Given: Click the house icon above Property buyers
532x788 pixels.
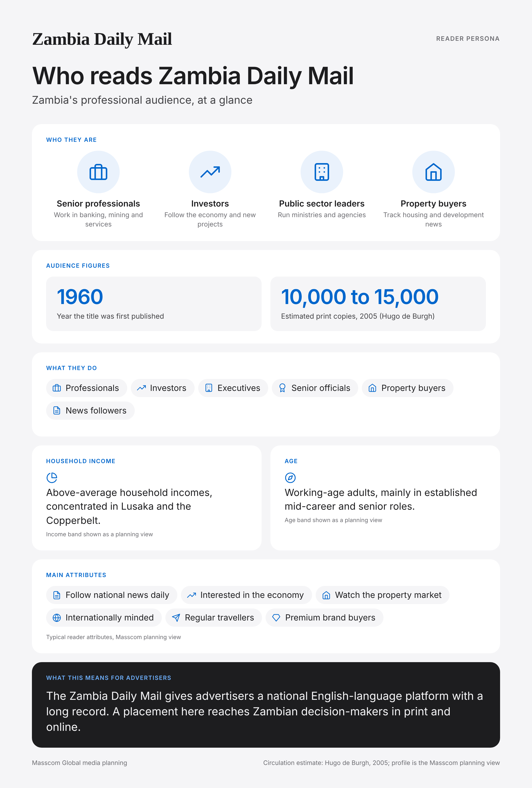Looking at the screenshot, I should coord(433,172).
